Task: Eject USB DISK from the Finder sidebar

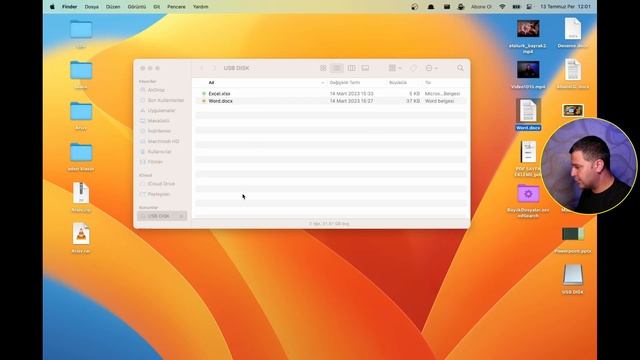Action: point(181,216)
